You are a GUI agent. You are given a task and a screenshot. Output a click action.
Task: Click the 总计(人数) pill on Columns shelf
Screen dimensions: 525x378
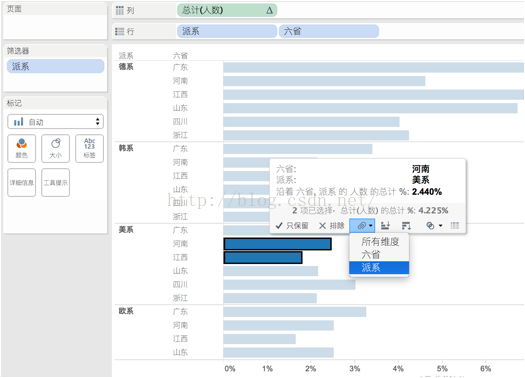tap(227, 10)
